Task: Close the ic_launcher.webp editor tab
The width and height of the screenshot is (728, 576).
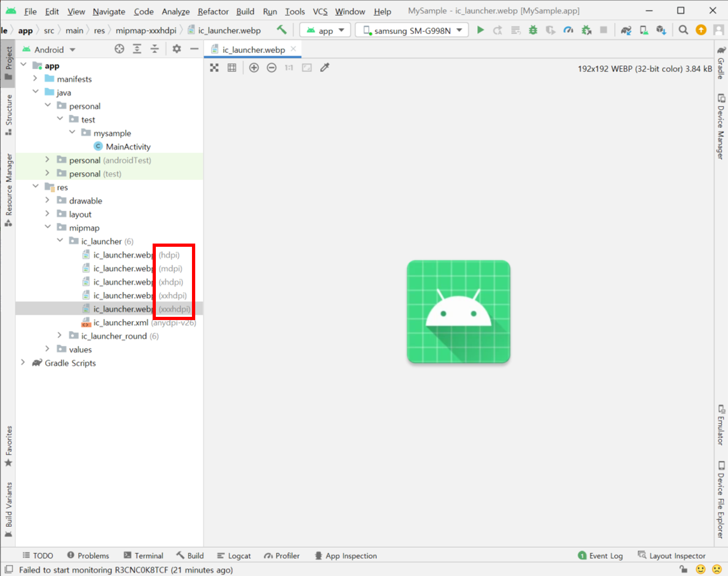Action: 293,49
